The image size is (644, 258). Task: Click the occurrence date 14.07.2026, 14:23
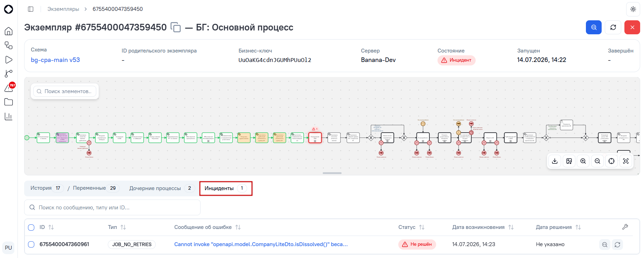pyautogui.click(x=474, y=244)
